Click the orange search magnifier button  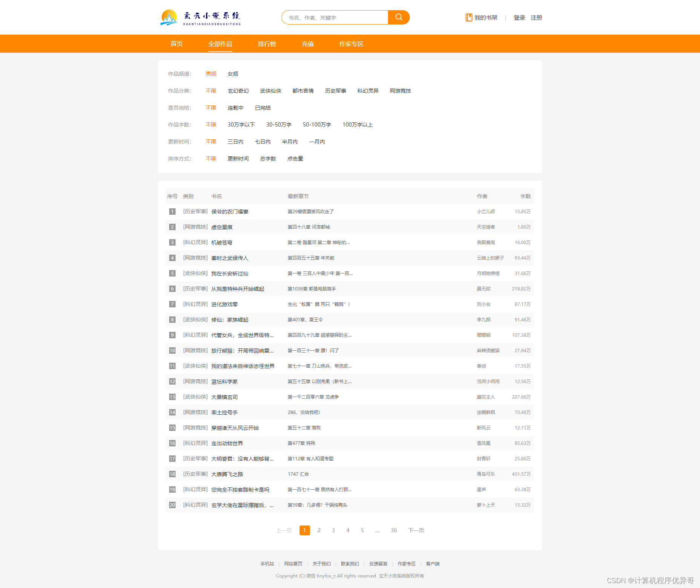click(x=399, y=17)
